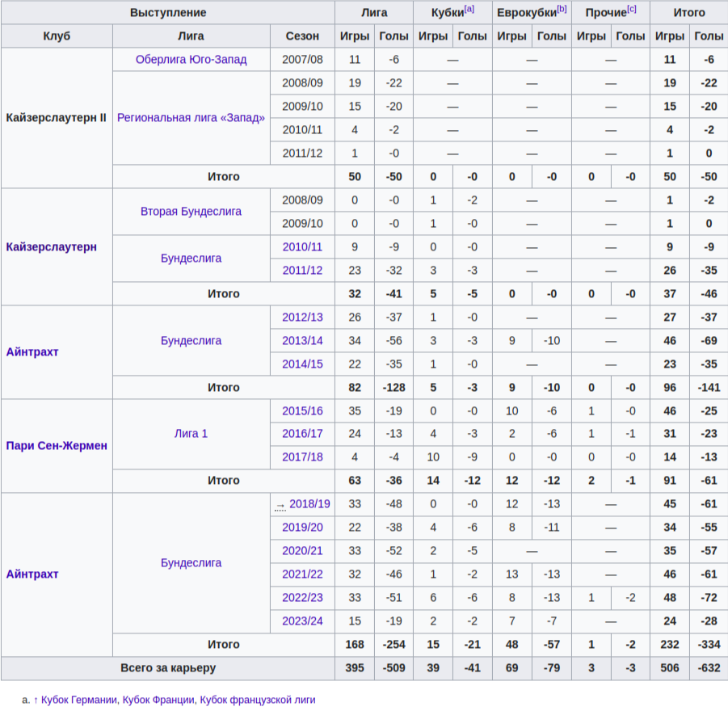
Task: Select the 2007/08 season cell
Action: click(x=302, y=60)
